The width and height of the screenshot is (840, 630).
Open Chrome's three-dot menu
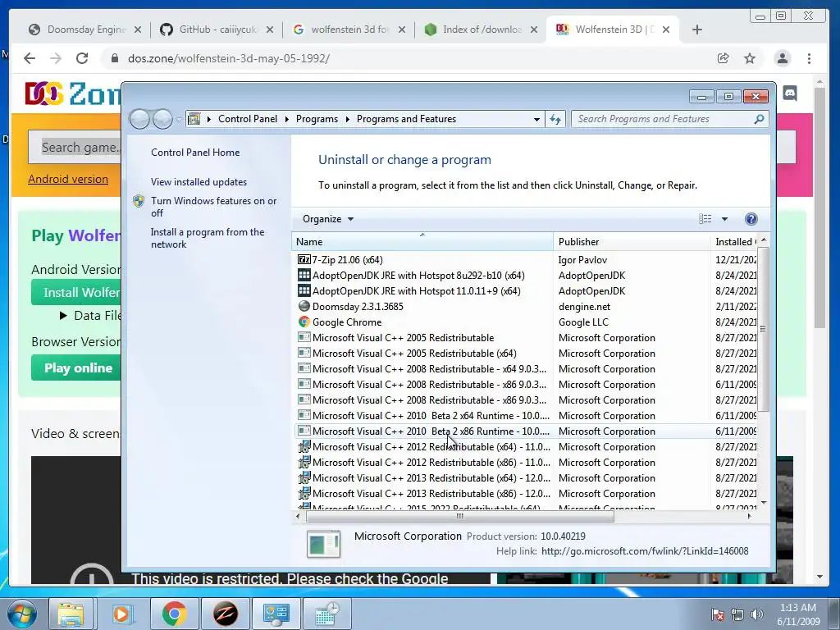pos(809,58)
